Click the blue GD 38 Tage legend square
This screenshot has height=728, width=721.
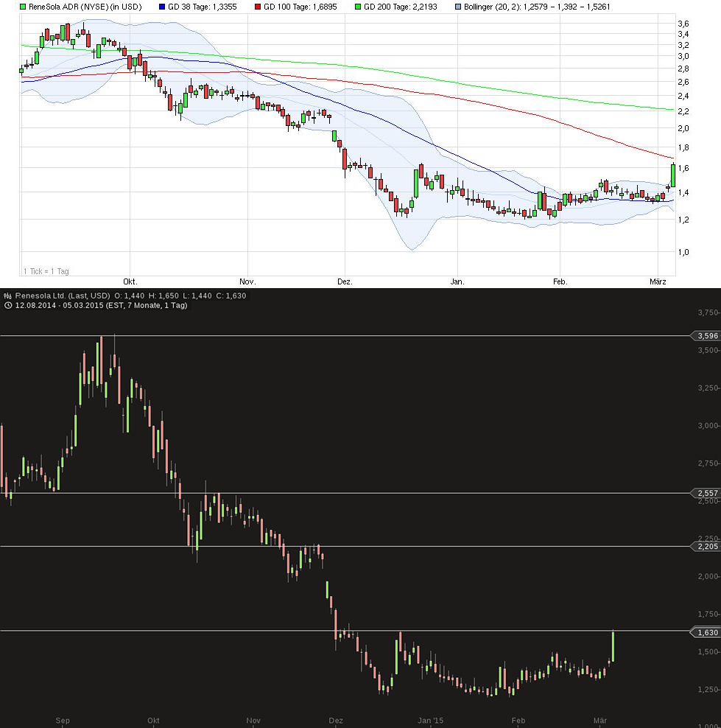pos(162,7)
